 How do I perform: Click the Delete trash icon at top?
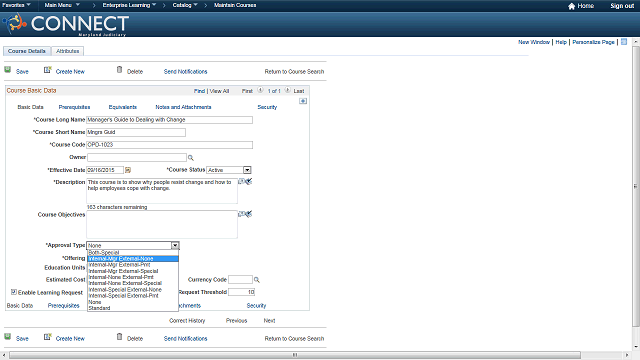(x=119, y=70)
